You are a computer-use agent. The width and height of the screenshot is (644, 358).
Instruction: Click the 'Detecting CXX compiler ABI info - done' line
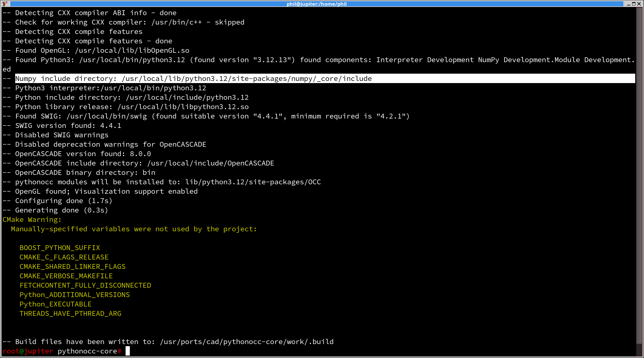[89, 13]
